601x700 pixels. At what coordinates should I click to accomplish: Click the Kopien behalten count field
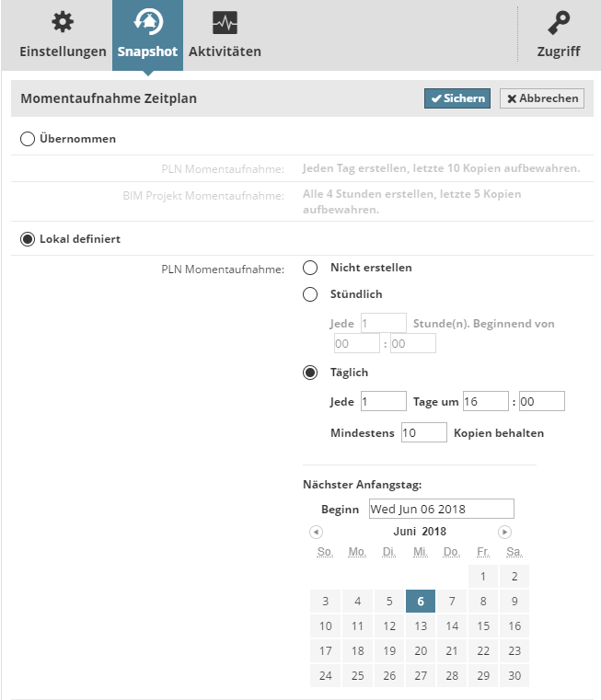(x=423, y=432)
